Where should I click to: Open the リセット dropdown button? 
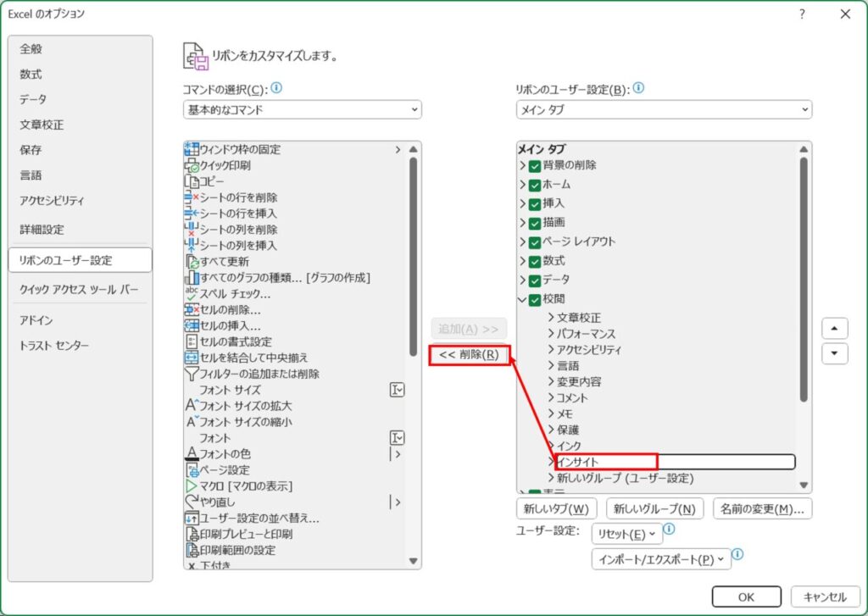coord(626,534)
